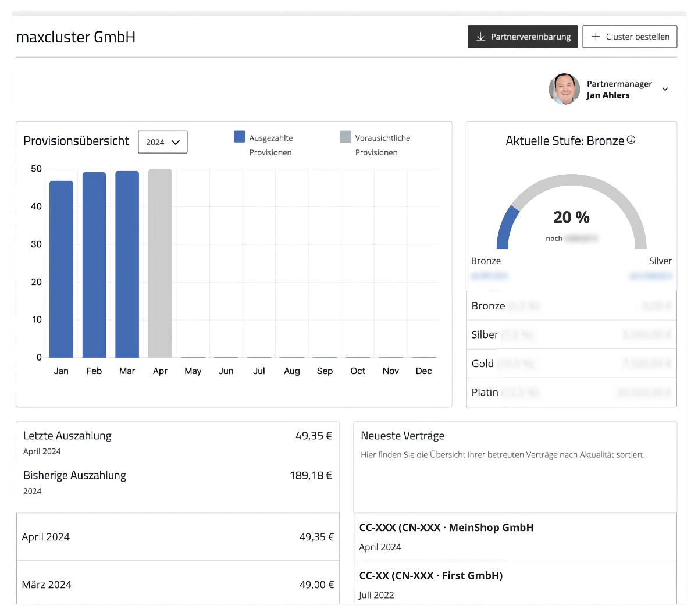Click the 49,00 € amount for März

[317, 585]
